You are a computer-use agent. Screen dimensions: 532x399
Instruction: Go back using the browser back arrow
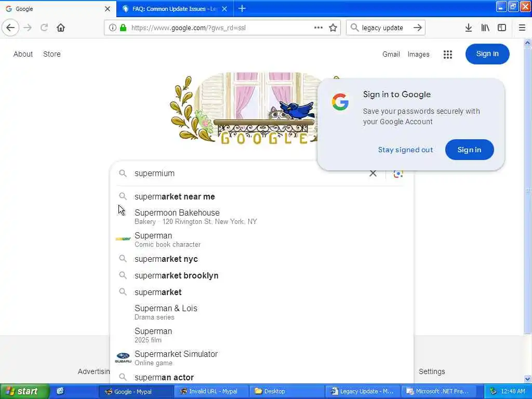point(10,28)
